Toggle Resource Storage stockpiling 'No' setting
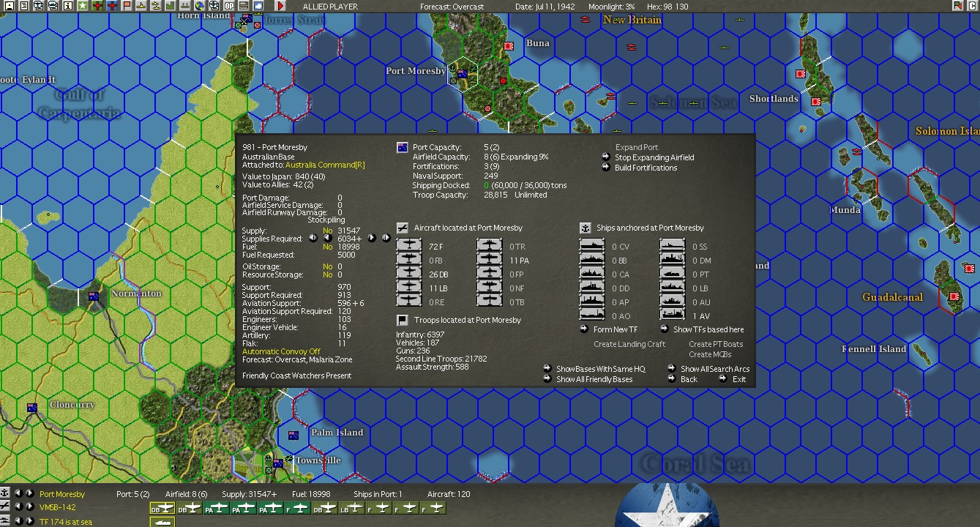Image resolution: width=980 pixels, height=527 pixels. coord(327,275)
